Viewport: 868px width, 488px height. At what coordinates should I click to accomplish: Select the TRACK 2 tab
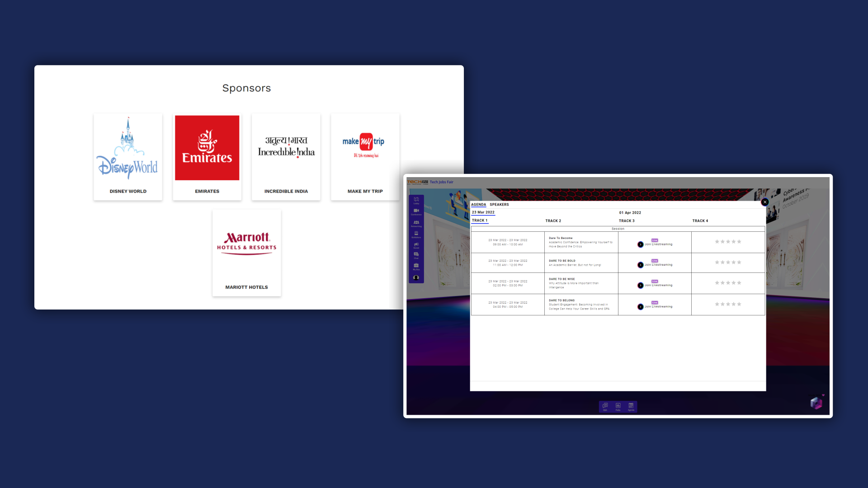click(x=553, y=221)
